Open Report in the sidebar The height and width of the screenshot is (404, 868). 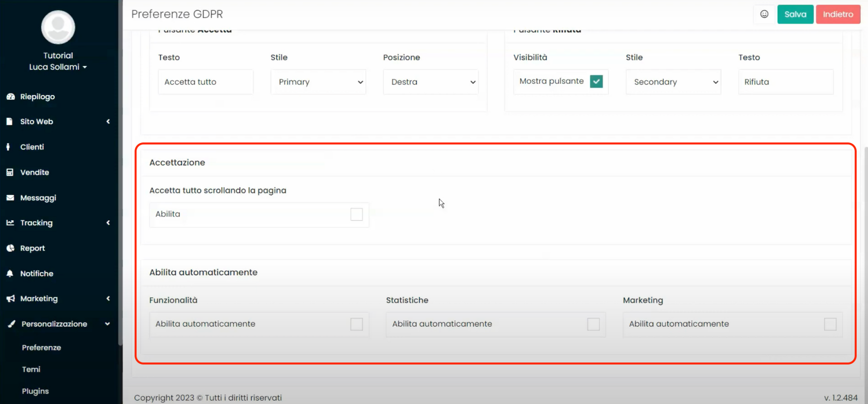click(x=33, y=248)
